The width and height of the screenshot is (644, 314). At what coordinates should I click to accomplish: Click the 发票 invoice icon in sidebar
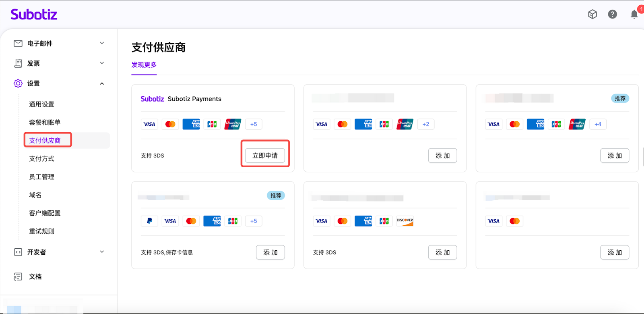(18, 63)
